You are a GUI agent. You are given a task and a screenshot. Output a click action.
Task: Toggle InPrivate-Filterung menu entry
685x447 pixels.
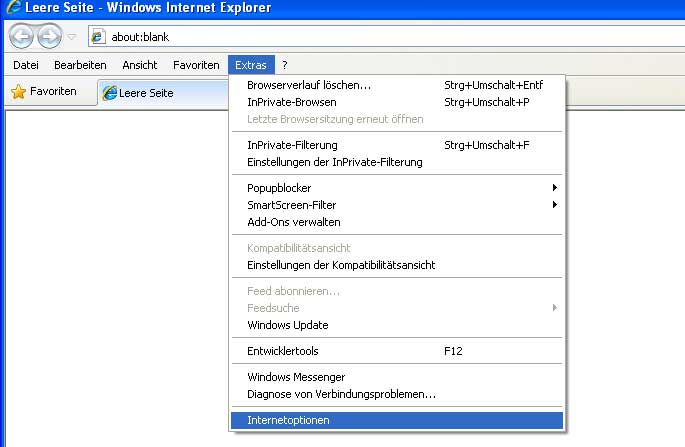pyautogui.click(x=397, y=145)
